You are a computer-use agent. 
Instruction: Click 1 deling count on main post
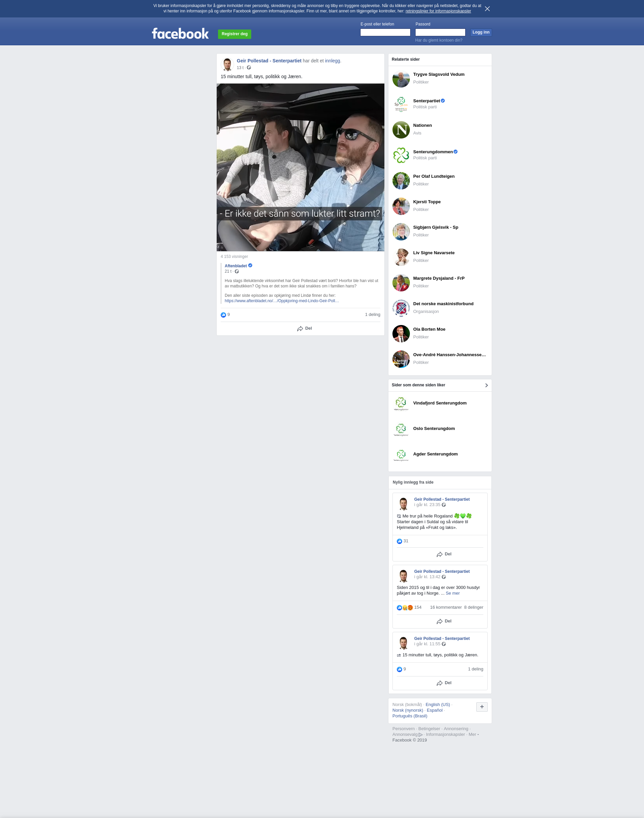point(372,315)
